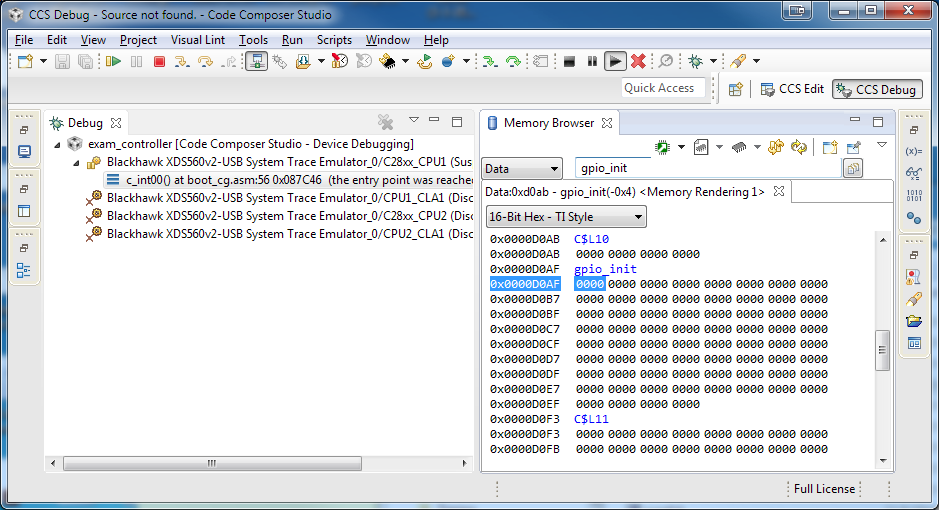The height and width of the screenshot is (510, 939).
Task: Click the Load Program folder icon
Action: coord(303,61)
